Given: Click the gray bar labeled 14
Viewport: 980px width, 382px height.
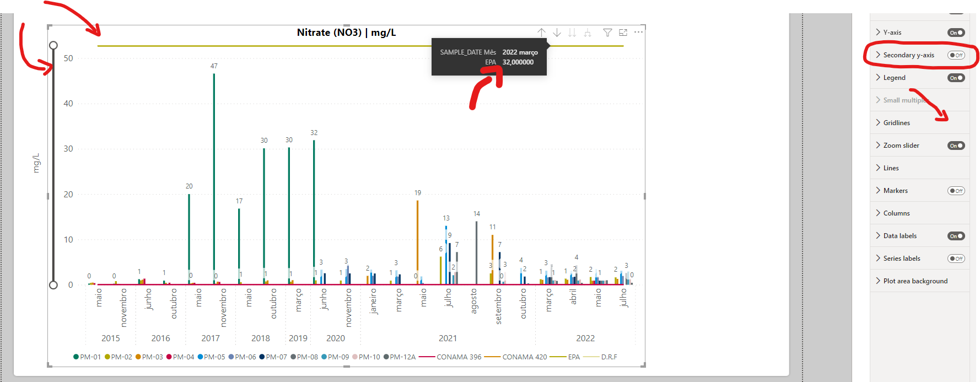Looking at the screenshot, I should 476,253.
